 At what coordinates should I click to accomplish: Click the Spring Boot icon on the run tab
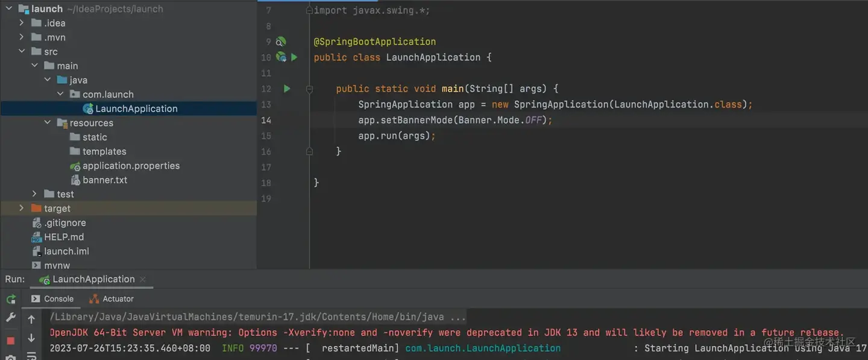[x=43, y=279]
